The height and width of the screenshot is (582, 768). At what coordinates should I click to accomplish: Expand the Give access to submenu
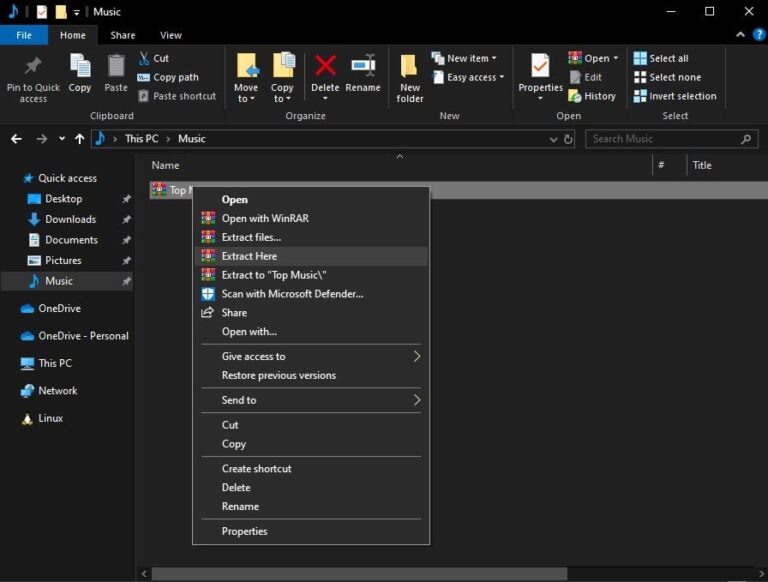311,357
